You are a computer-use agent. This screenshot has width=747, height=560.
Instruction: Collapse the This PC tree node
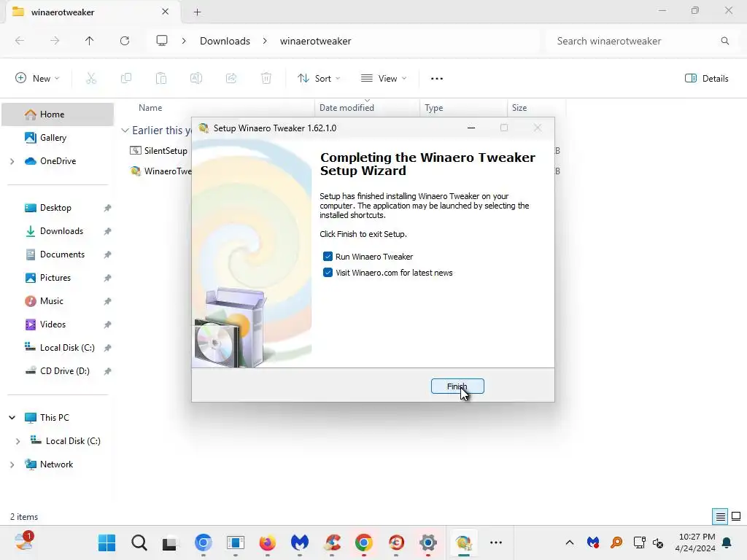(12, 418)
